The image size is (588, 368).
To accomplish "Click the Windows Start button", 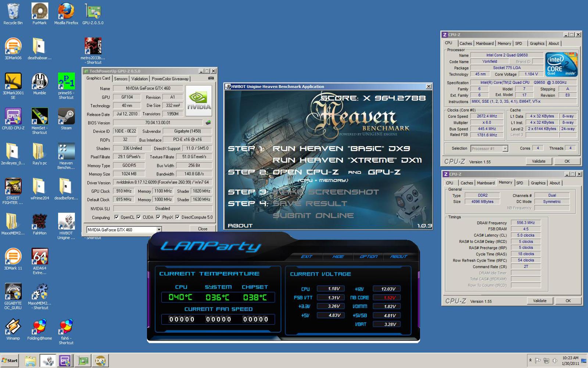I will pos(10,361).
